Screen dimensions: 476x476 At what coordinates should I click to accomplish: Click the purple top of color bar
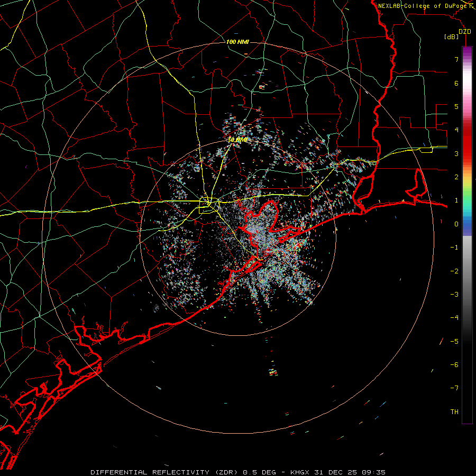pos(467,52)
